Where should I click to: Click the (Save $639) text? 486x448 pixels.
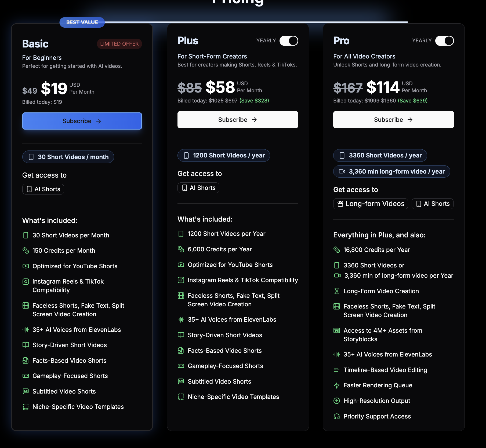413,101
